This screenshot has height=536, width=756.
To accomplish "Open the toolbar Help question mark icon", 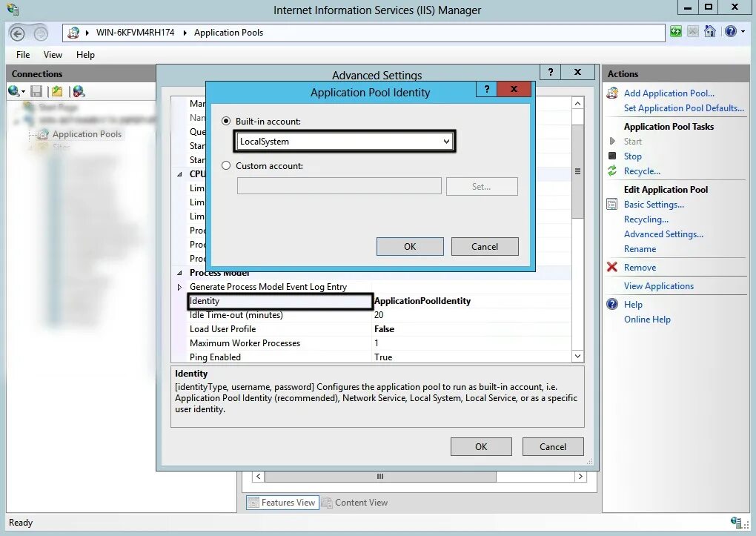I will [x=731, y=32].
